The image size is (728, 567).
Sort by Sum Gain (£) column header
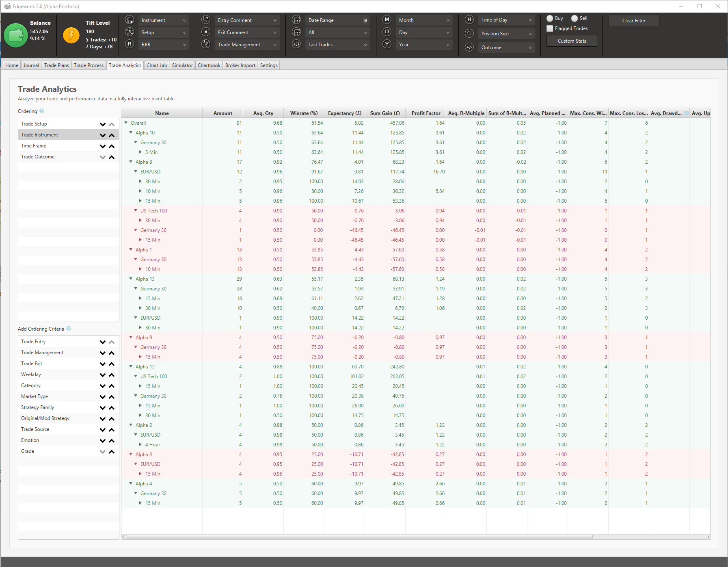[x=385, y=113]
